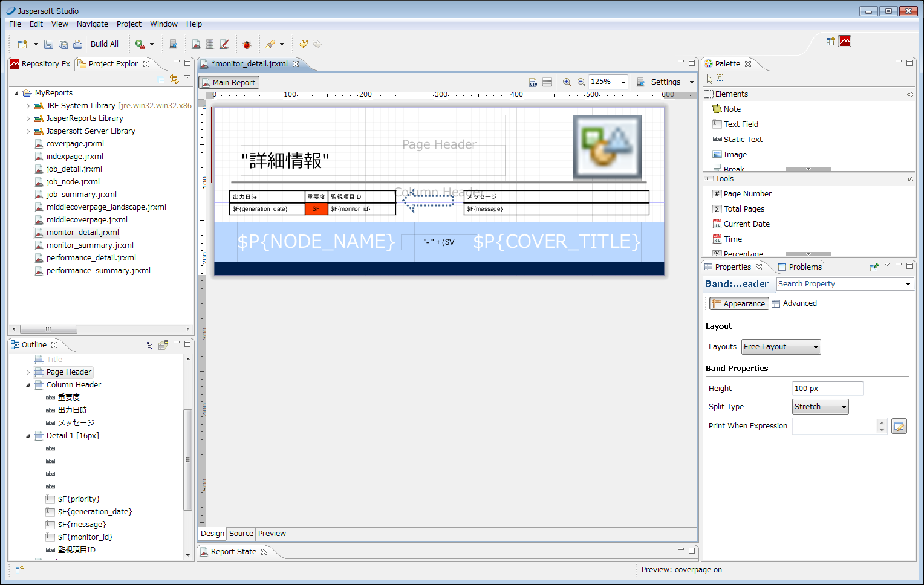
Task: Switch to the Source tab of the editor
Action: pyautogui.click(x=241, y=534)
